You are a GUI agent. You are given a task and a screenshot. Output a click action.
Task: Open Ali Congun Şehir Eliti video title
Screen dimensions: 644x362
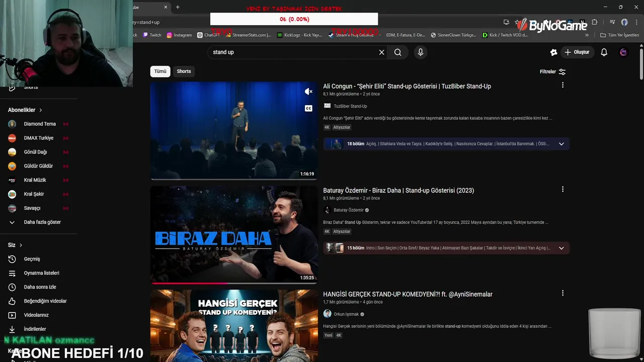[407, 86]
